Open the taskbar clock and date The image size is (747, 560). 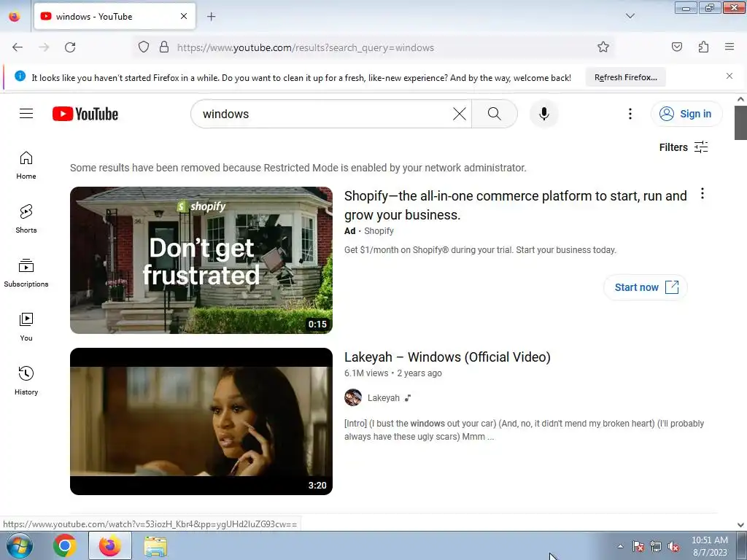[709, 546]
